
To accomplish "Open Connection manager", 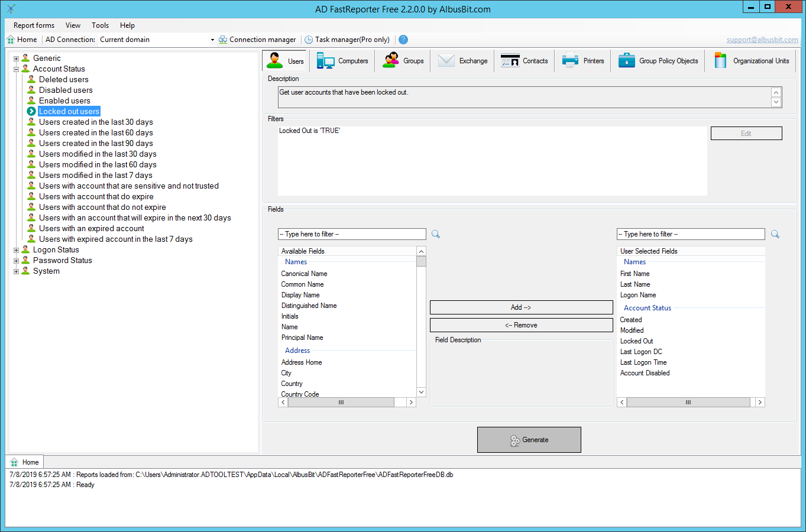I will tap(257, 40).
